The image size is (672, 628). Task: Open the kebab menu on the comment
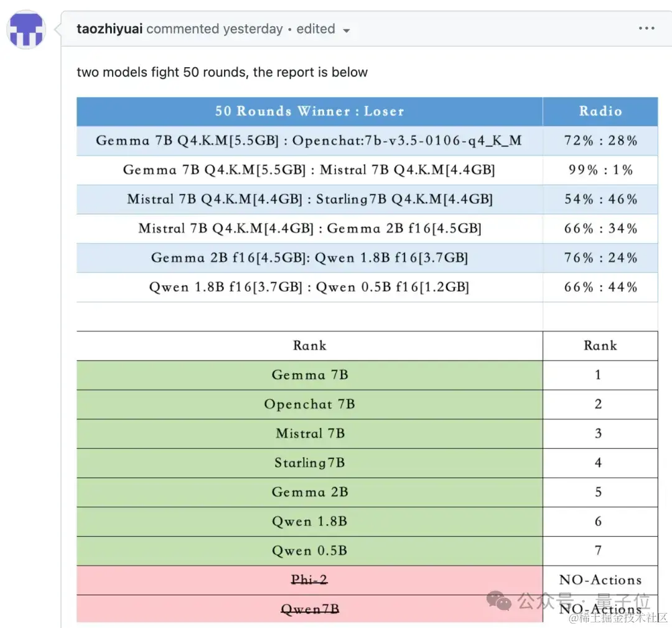(646, 28)
